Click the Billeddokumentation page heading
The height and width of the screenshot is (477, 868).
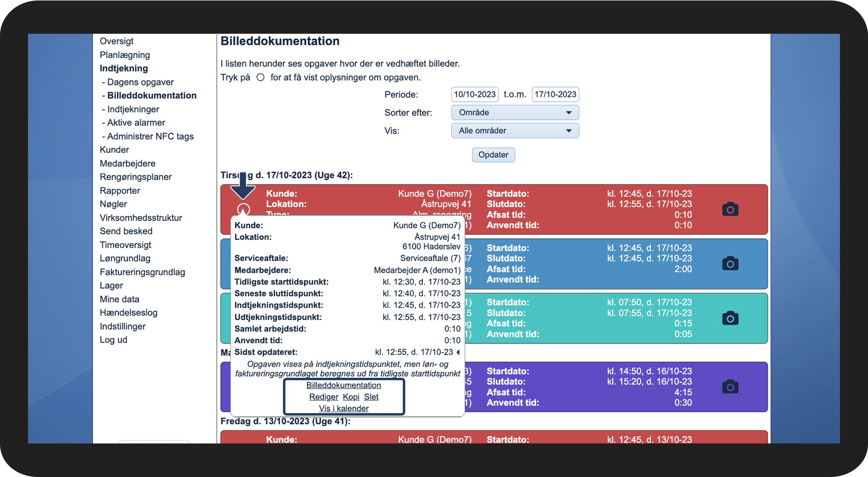pos(280,41)
